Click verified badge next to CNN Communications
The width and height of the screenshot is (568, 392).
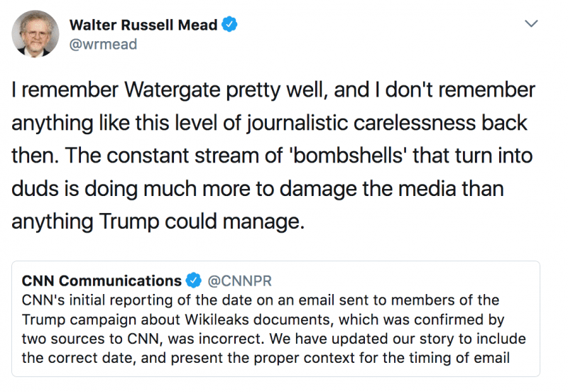coord(192,280)
